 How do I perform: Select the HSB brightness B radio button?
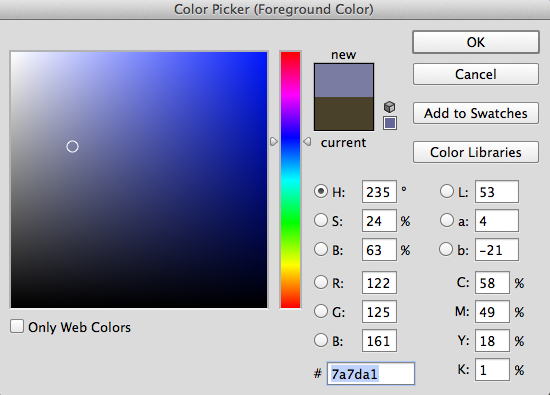click(321, 249)
